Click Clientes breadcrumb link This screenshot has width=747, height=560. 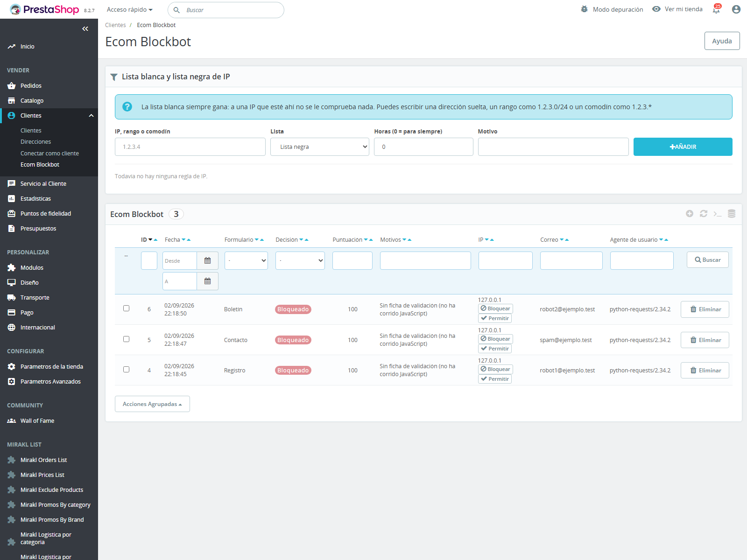point(115,25)
